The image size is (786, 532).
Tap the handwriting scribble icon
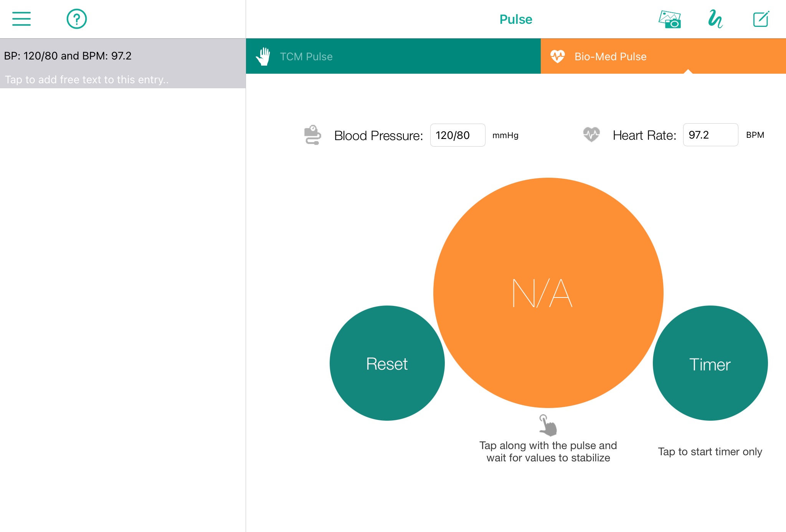point(715,19)
